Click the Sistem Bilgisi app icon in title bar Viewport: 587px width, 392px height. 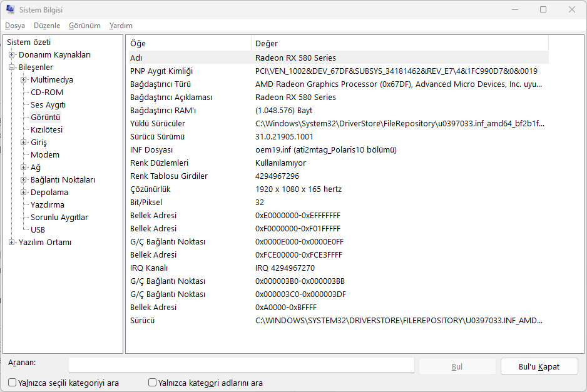click(11, 10)
